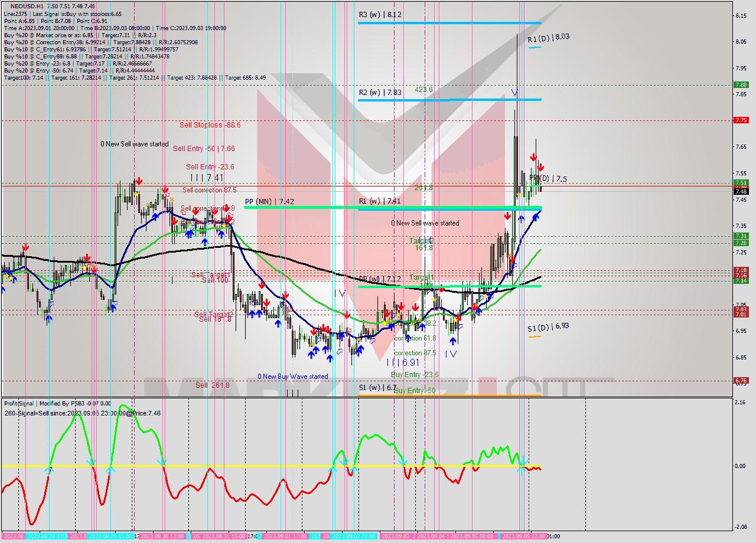756x543 pixels.
Task: Click the 'S1 (w) | 6.7' pivot label
Action: (x=378, y=388)
